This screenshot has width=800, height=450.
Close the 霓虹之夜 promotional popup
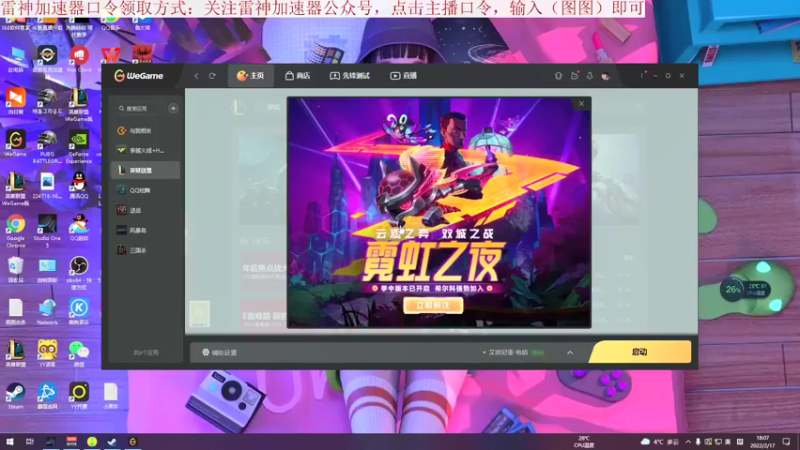[581, 104]
